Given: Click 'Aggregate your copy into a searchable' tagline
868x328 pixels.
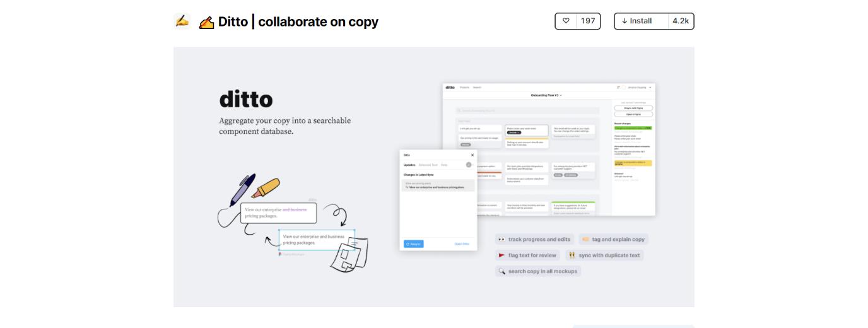Looking at the screenshot, I should pos(284,120).
